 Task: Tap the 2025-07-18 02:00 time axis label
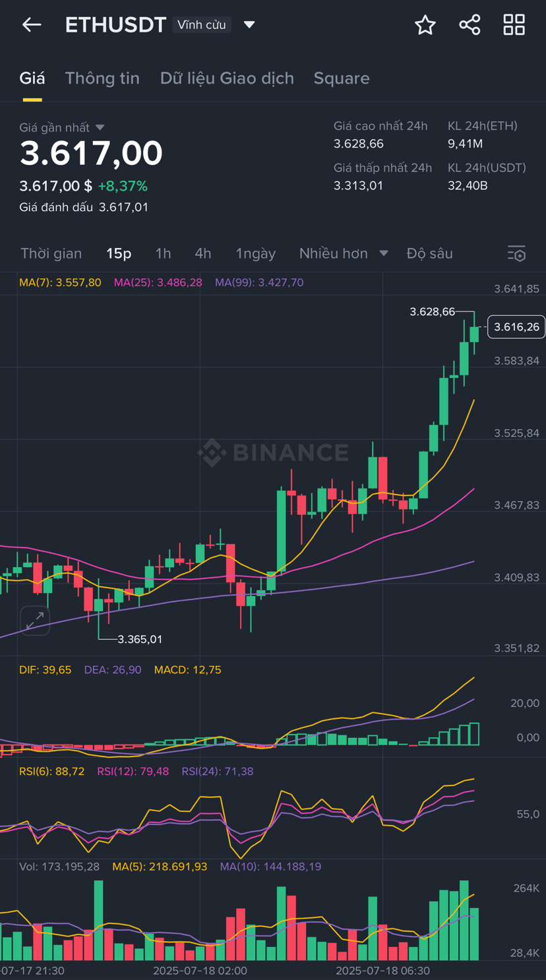pyautogui.click(x=200, y=971)
